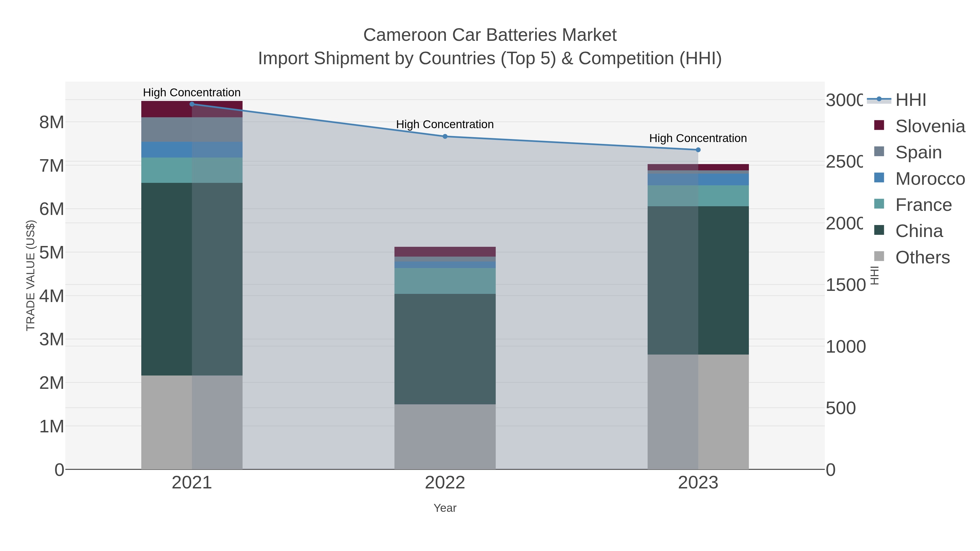Click the 2022 x-axis tick label
This screenshot has height=551, width=980.
tap(445, 483)
